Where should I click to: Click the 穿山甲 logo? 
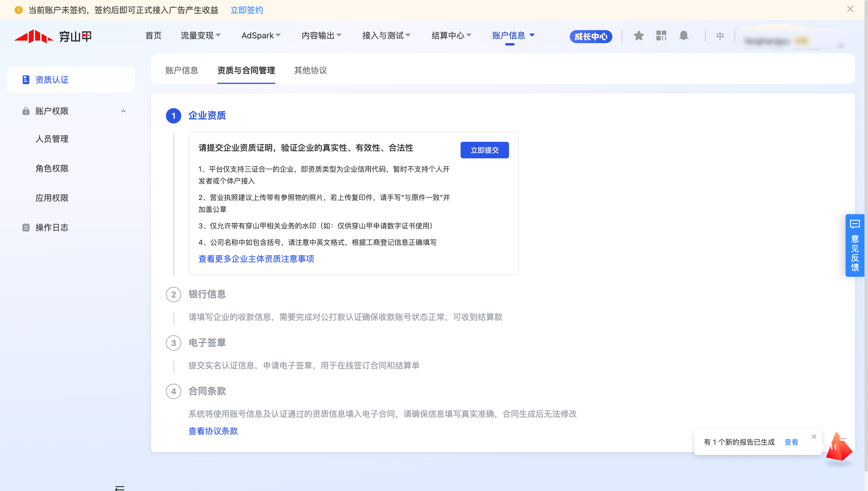[x=53, y=36]
